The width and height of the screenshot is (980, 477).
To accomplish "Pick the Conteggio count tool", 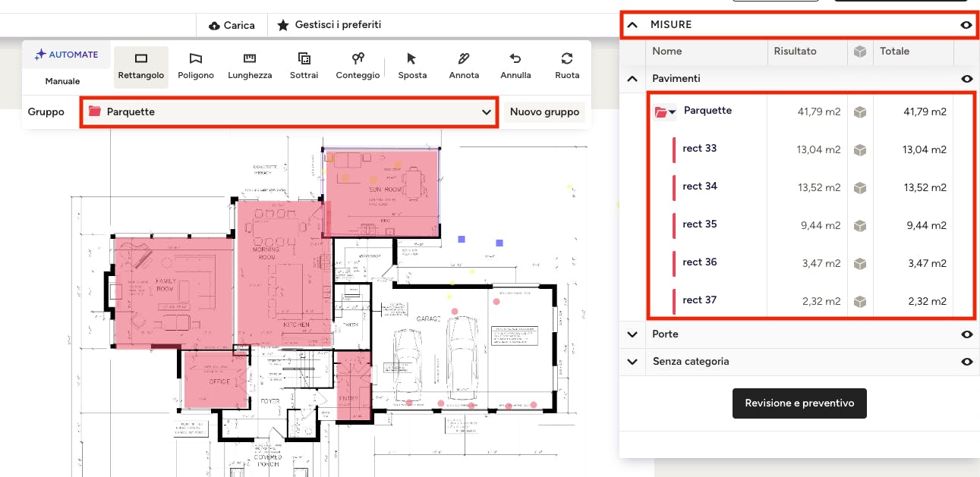I will click(358, 66).
